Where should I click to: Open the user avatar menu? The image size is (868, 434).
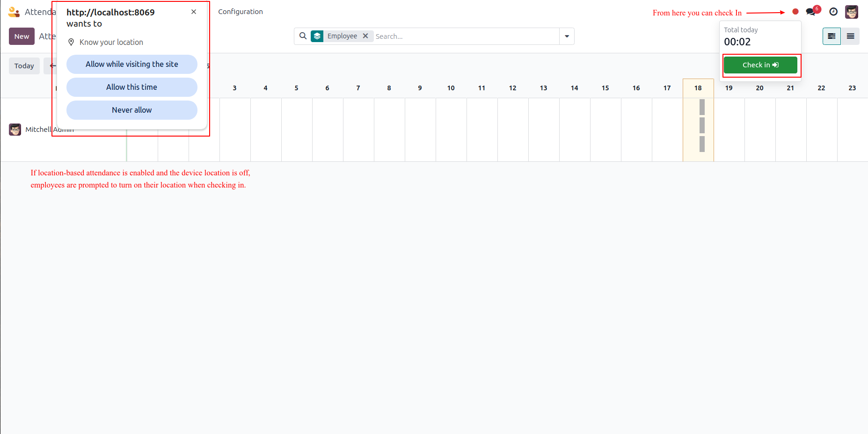click(x=852, y=12)
